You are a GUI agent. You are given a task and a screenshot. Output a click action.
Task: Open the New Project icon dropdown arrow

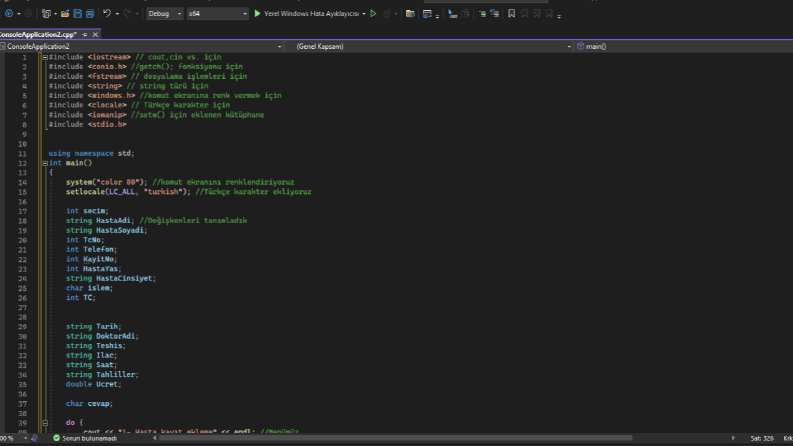(x=55, y=14)
